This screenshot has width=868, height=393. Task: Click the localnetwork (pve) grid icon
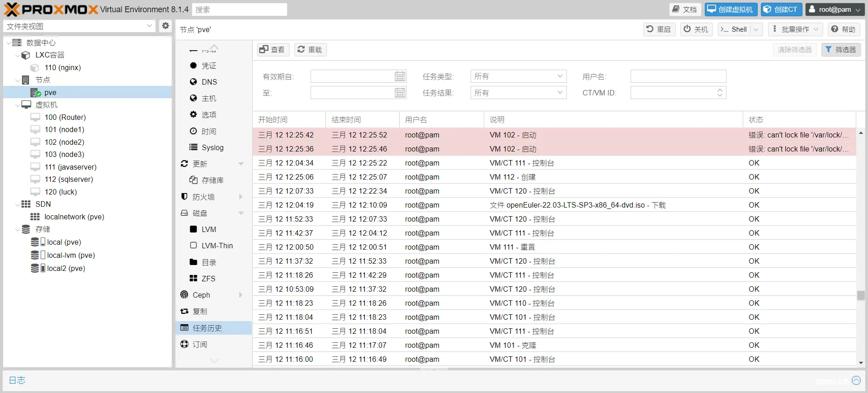coord(35,217)
